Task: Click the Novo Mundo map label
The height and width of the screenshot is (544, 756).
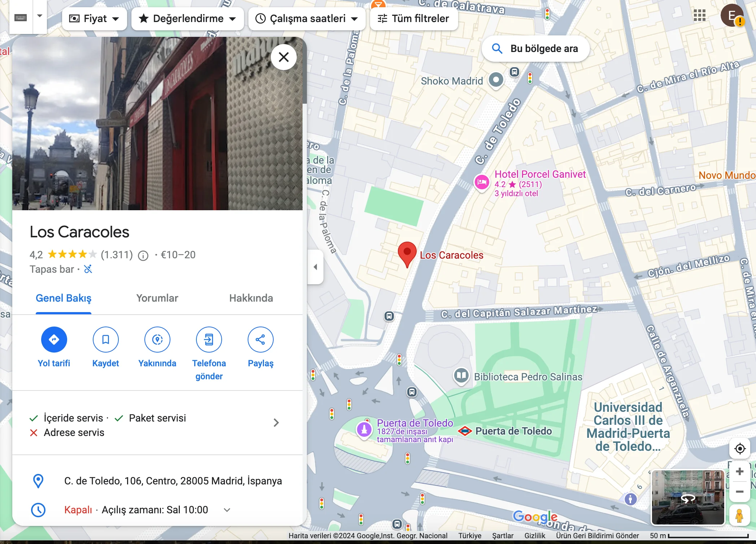Action: tap(727, 175)
